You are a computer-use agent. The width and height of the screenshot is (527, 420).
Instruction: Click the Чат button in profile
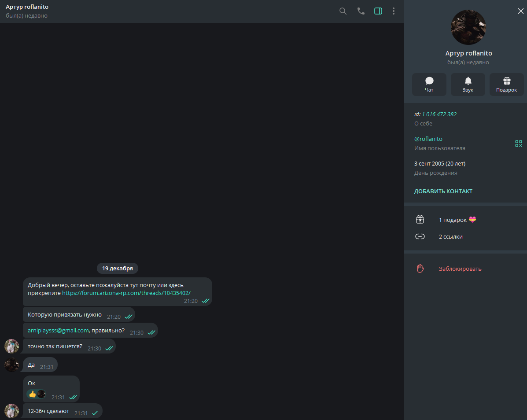[x=429, y=85]
